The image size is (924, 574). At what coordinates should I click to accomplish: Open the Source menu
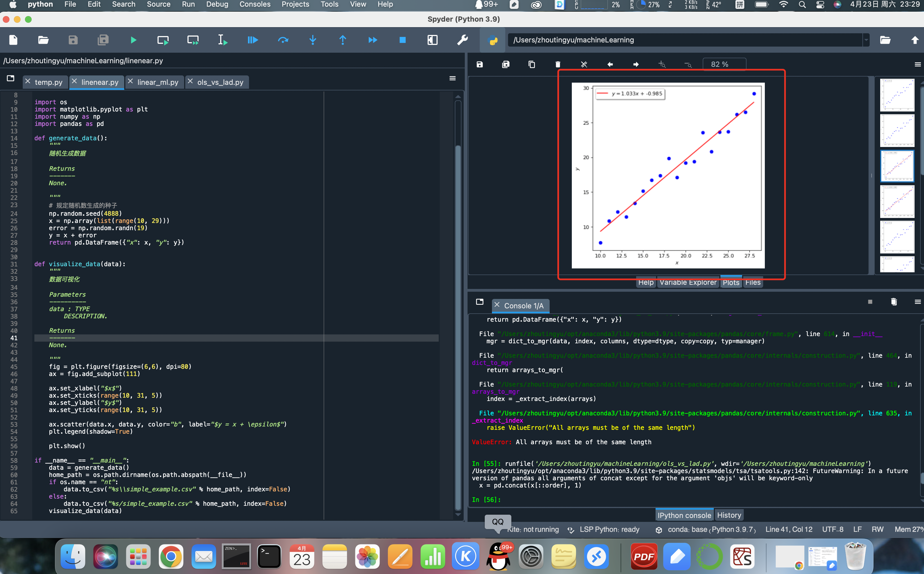(x=159, y=4)
